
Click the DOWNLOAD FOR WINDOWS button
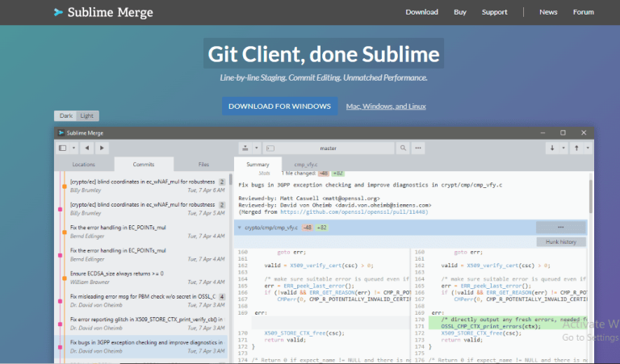click(279, 107)
